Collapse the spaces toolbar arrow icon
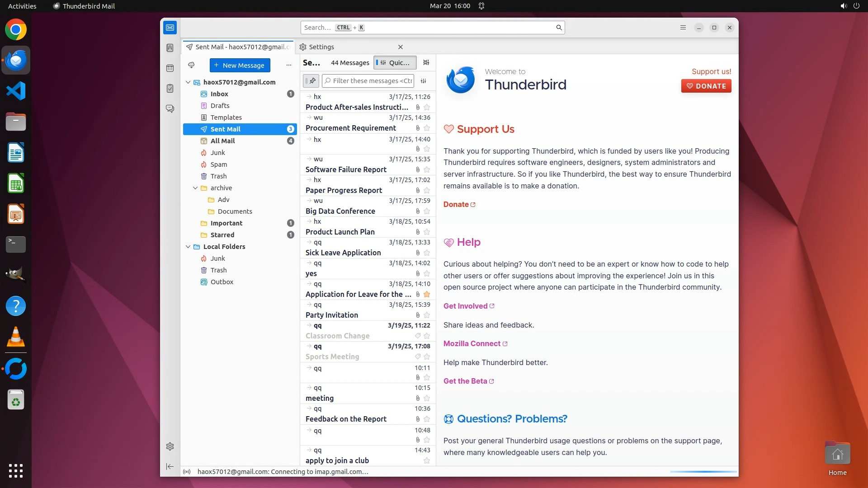 (170, 466)
